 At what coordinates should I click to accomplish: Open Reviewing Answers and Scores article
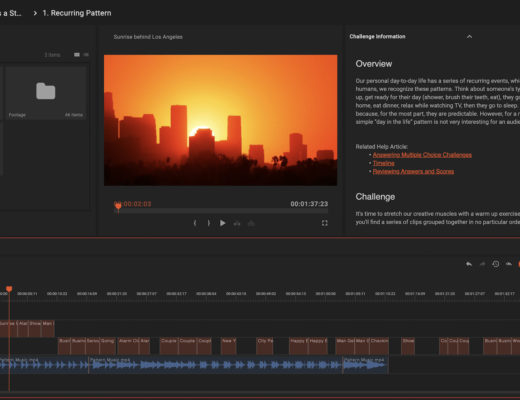413,171
